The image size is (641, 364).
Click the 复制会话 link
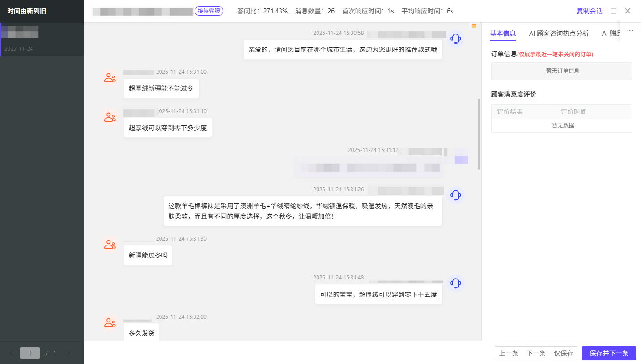point(589,11)
